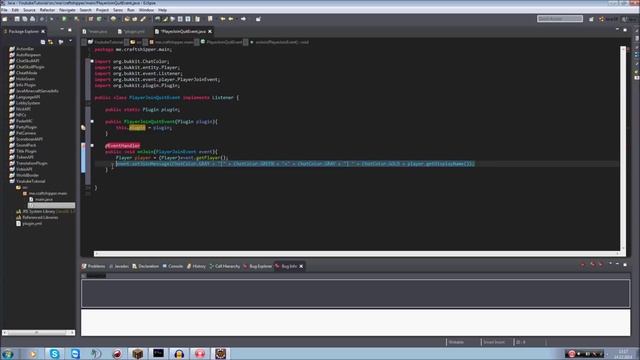Switch to the Console tab
This screenshot has width=640, height=360.
point(173,266)
